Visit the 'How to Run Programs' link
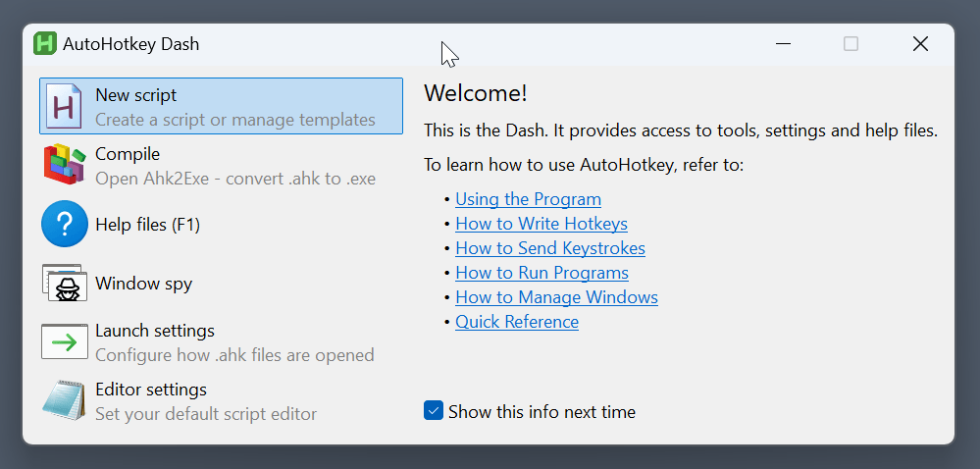 (542, 273)
